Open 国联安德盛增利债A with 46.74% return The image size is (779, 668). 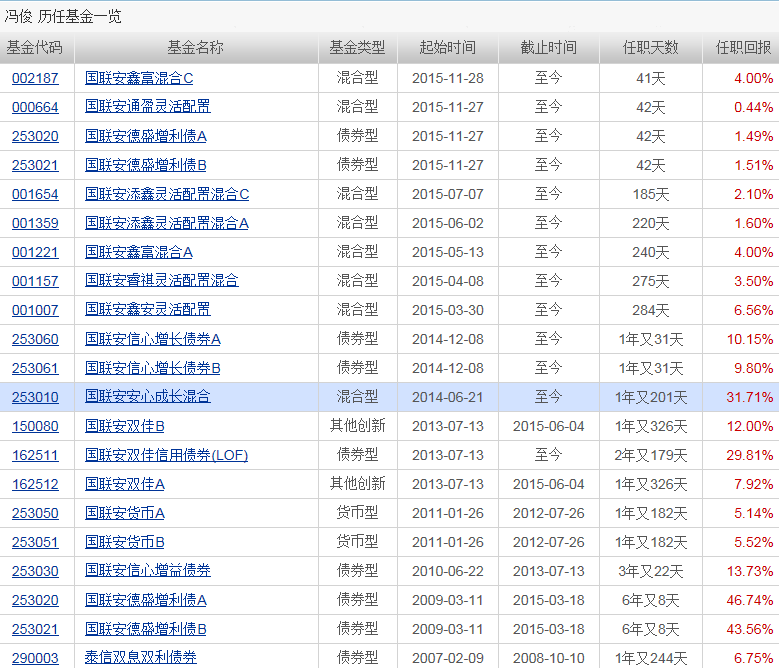[146, 600]
